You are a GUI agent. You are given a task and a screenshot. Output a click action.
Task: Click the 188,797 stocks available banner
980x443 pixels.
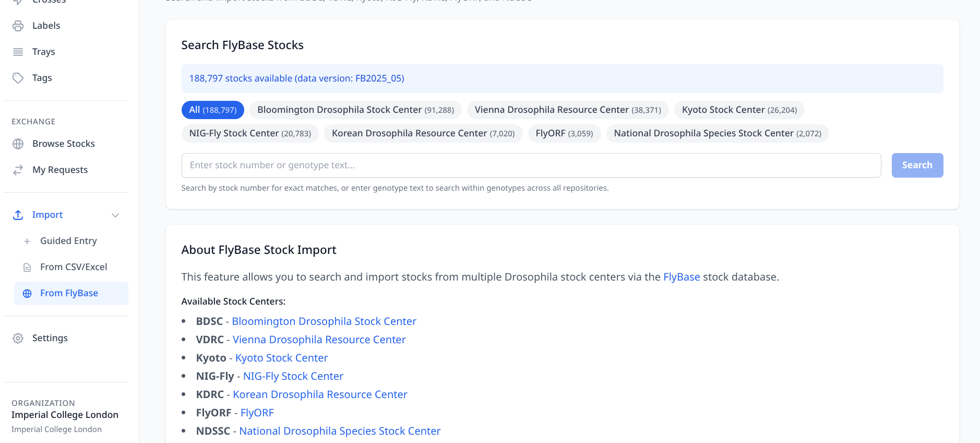(563, 78)
